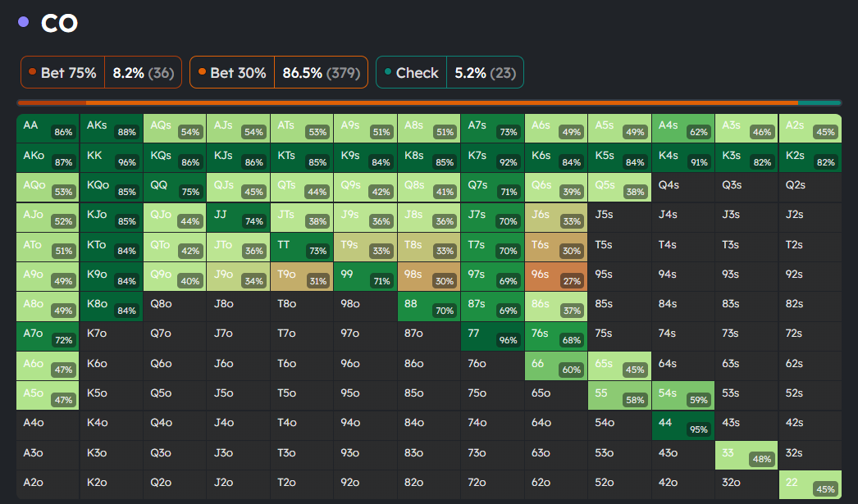Select the Bet 30% action filter
The image size is (858, 504).
(279, 72)
